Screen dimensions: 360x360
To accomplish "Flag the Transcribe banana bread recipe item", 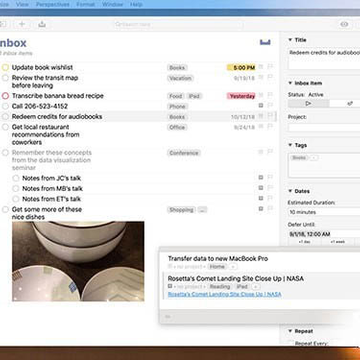I will (x=270, y=95).
